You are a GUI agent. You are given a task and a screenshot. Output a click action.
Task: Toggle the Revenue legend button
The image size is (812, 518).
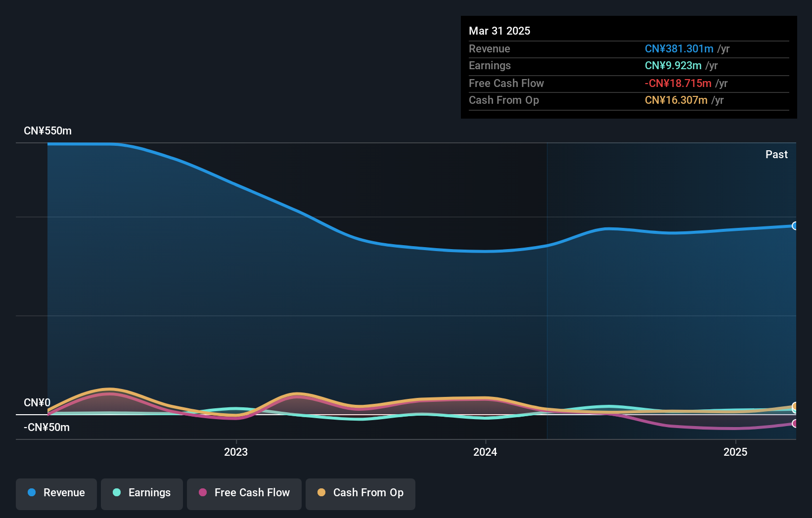pos(56,493)
